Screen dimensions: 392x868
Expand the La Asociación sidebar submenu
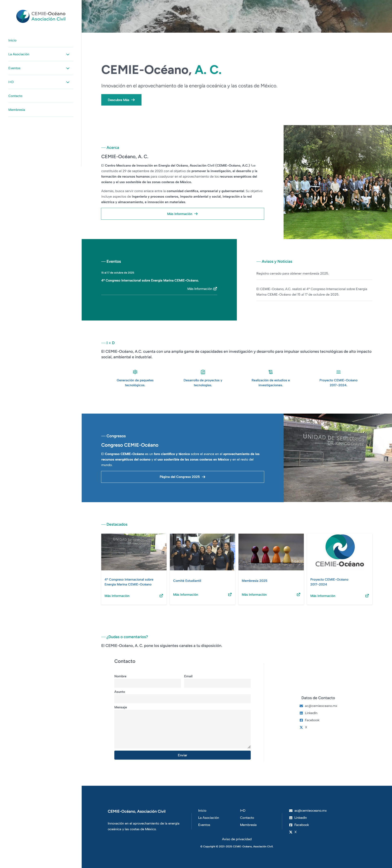(x=68, y=54)
